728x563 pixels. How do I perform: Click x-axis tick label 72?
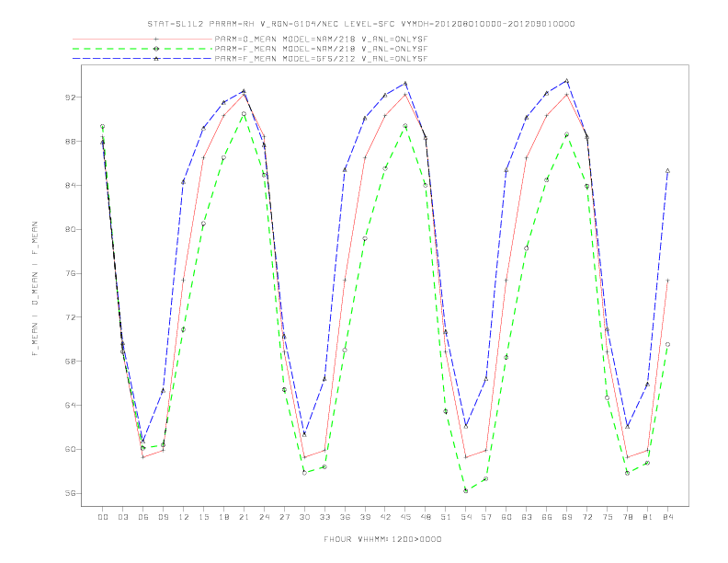pyautogui.click(x=587, y=517)
